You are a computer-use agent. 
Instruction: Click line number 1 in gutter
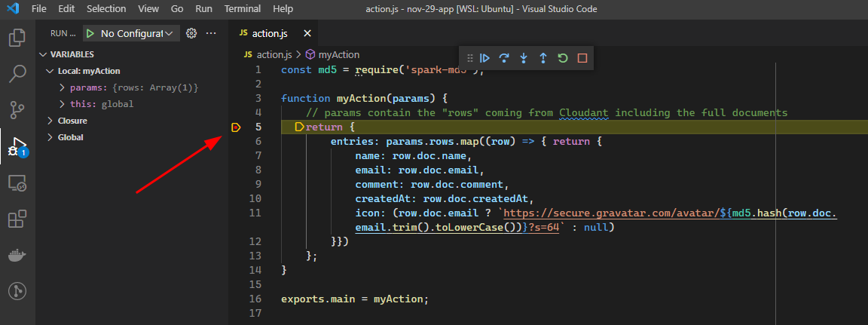pos(258,70)
